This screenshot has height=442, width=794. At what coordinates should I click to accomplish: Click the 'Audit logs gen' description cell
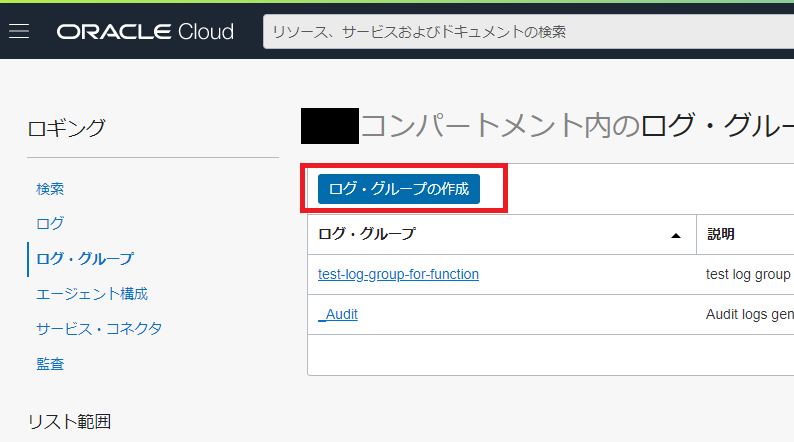click(x=749, y=314)
